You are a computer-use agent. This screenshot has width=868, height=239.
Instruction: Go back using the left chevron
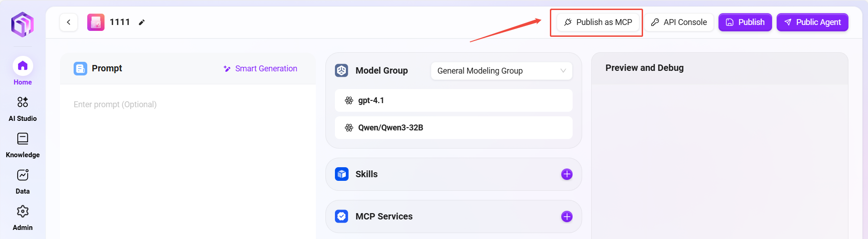point(69,22)
